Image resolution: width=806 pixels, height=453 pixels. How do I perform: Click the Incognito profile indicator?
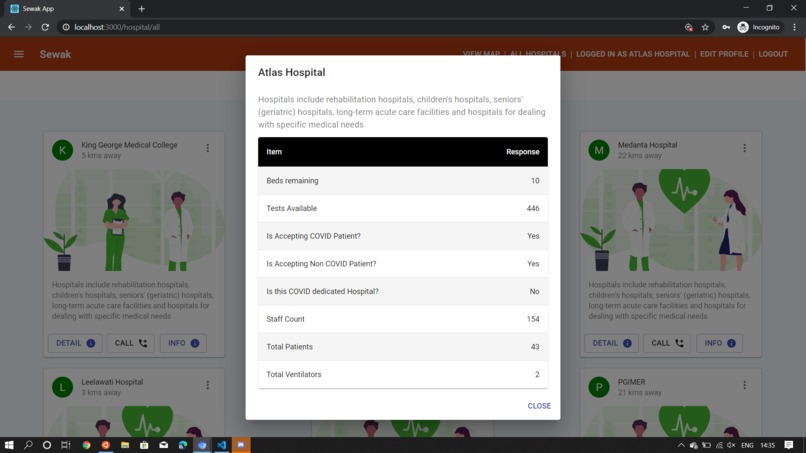click(x=759, y=27)
